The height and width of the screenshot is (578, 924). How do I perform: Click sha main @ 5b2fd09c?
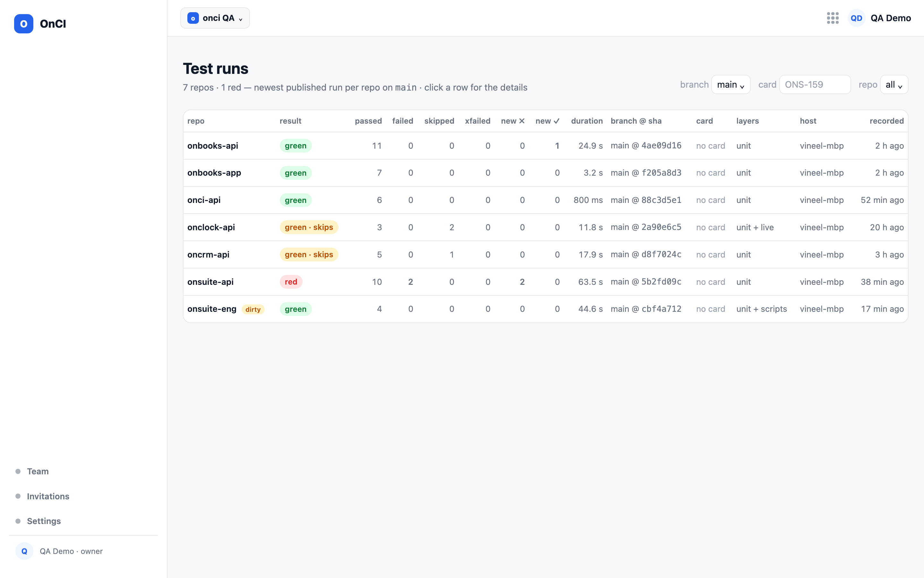(x=646, y=282)
